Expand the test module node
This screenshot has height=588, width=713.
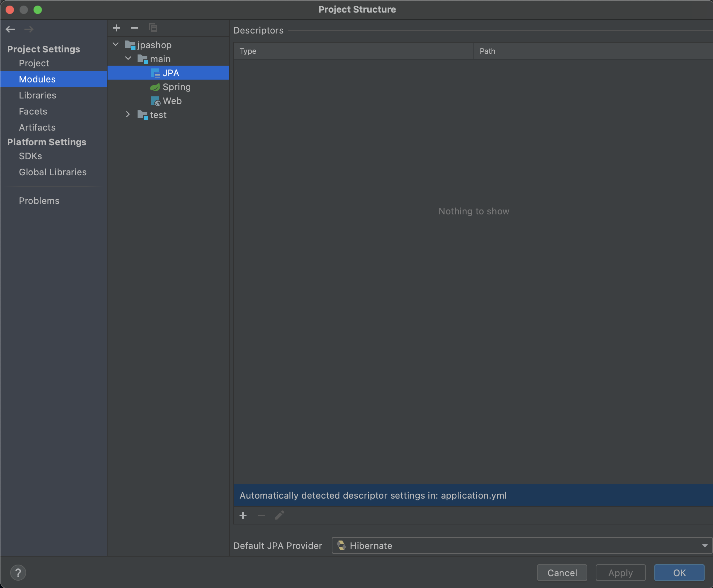click(128, 115)
